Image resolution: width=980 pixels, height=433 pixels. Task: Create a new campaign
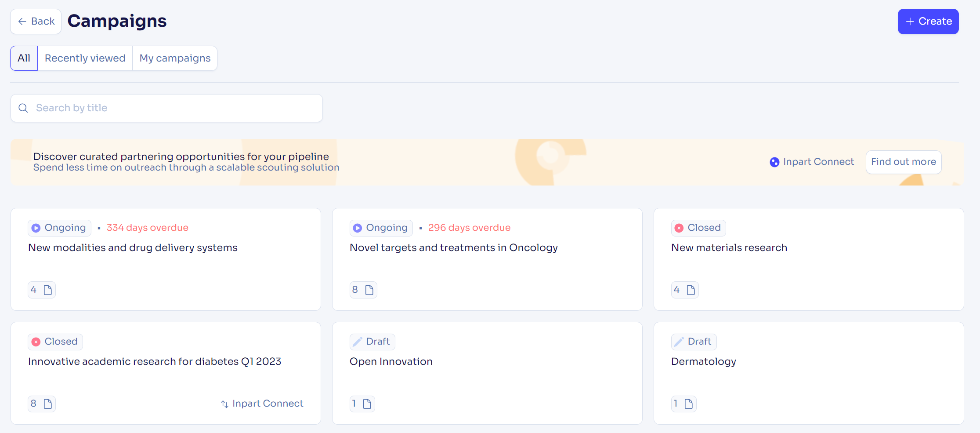(x=928, y=22)
